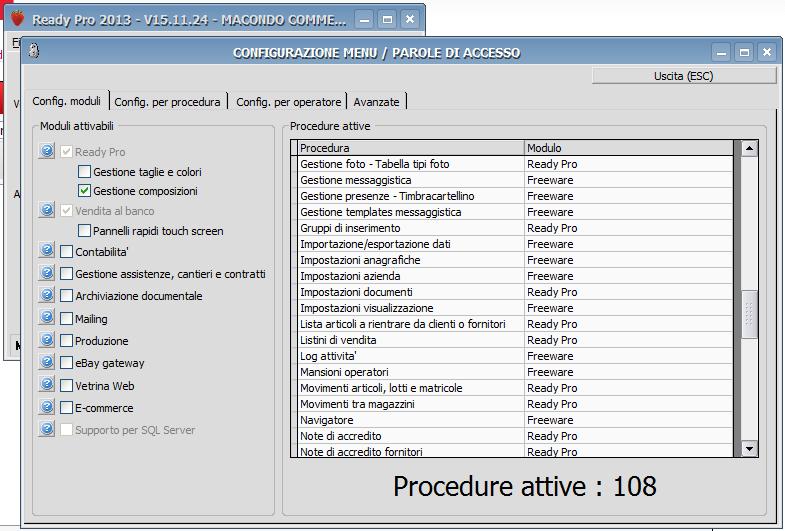Click the padlock icon in configuration window title
Viewport: 785px width, 531px height.
coord(34,51)
